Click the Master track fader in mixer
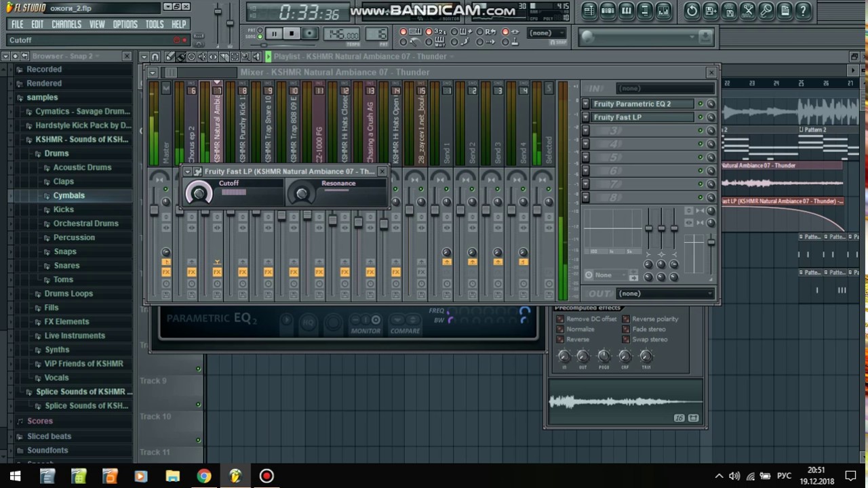 coord(154,211)
